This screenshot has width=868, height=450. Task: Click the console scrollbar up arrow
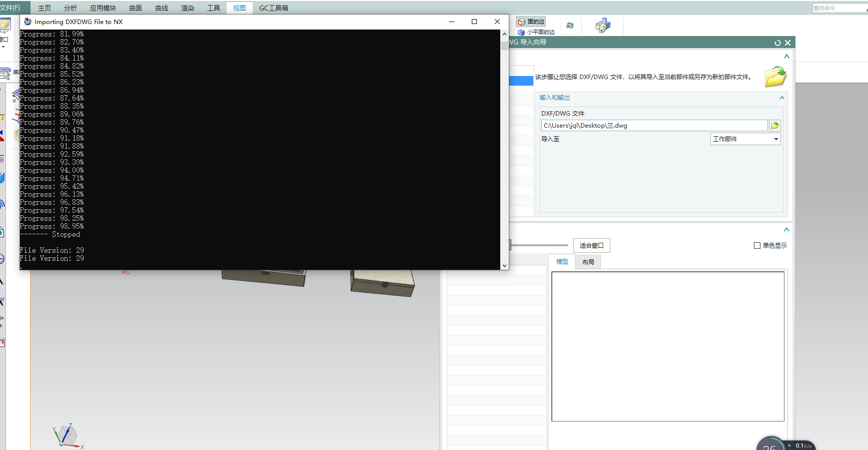coord(504,34)
